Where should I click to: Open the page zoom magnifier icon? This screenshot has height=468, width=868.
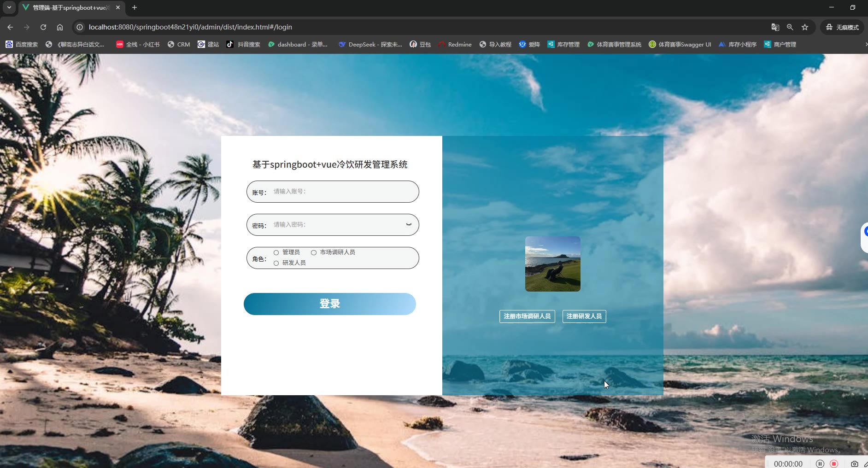[x=790, y=27]
